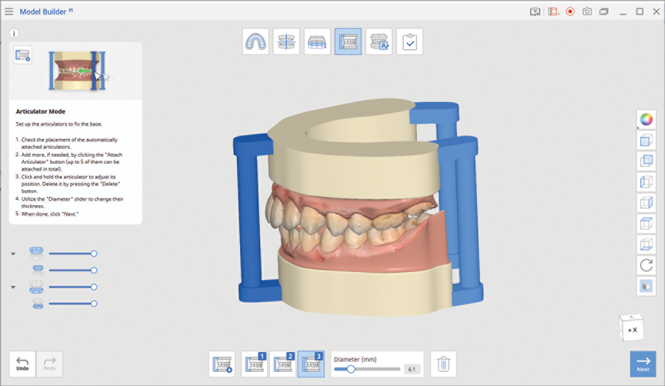
Task: Collapse the upper model group arrow
Action: pyautogui.click(x=13, y=254)
